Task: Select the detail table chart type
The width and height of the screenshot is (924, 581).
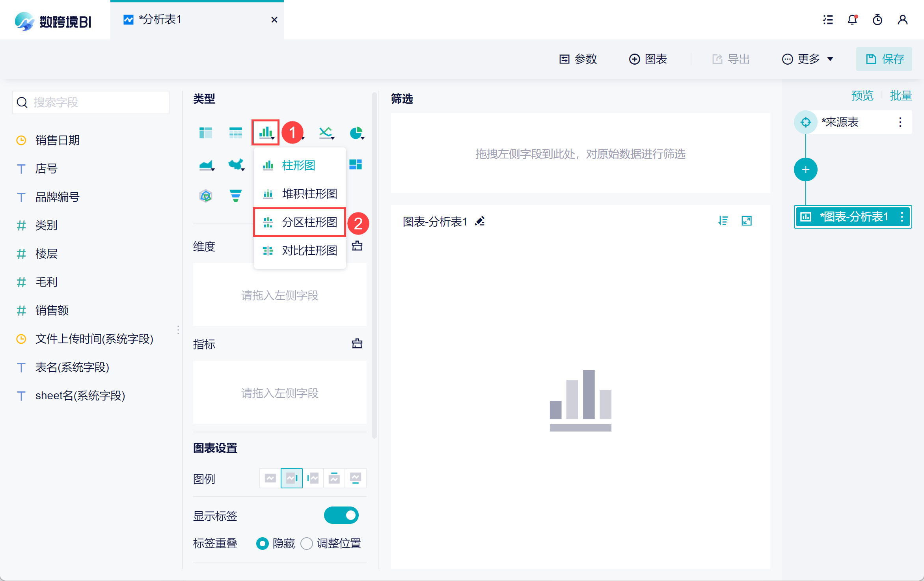Action: [x=235, y=133]
